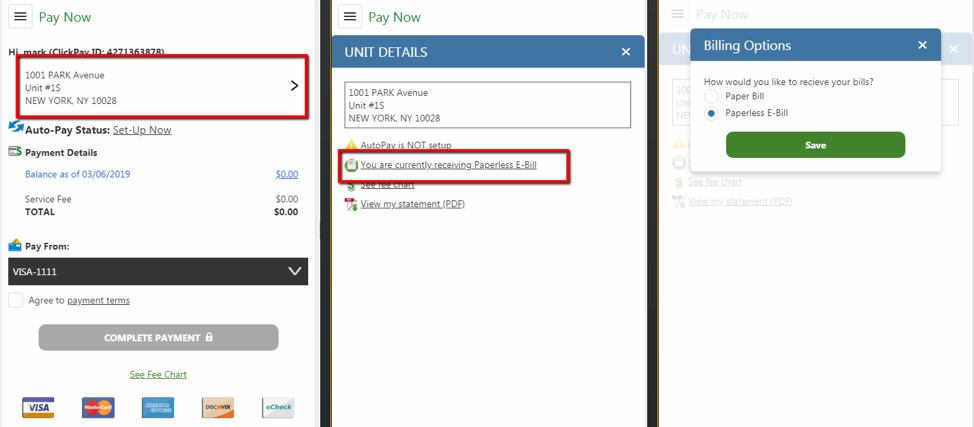Click the Auto-Pay Status arrows icon
Screen dimensions: 974x427
pos(16,127)
